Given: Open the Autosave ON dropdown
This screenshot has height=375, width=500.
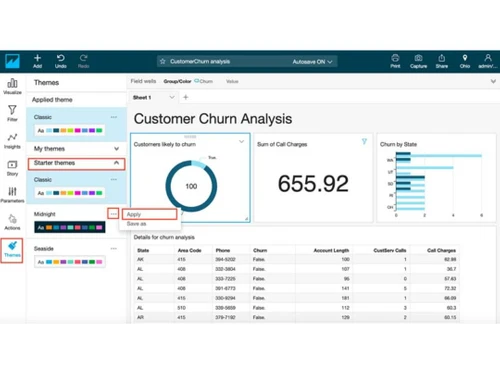Looking at the screenshot, I should [312, 62].
